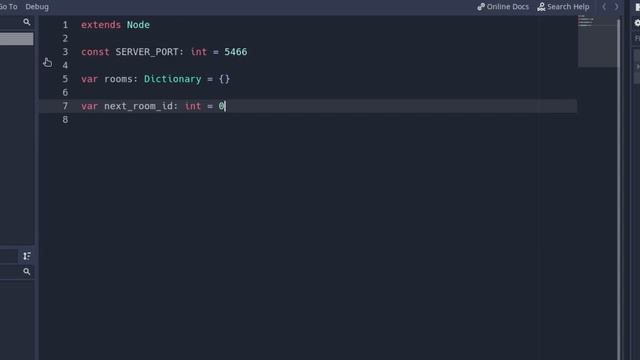Click the '{}' literal on line 5
Screen dimensions: 640x360
(x=224, y=79)
